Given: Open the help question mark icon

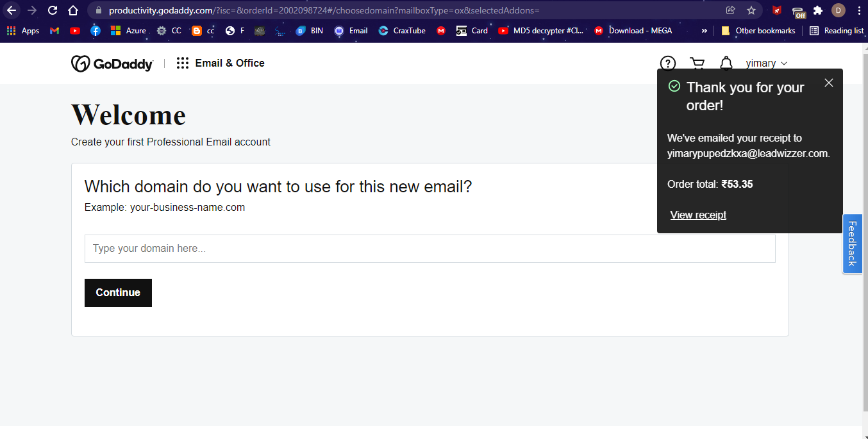Looking at the screenshot, I should [668, 63].
